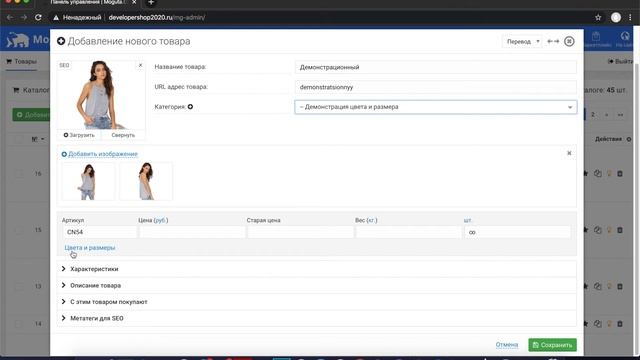Tick the checkbox for row 16
The height and width of the screenshot is (360, 640).
pyautogui.click(x=19, y=173)
